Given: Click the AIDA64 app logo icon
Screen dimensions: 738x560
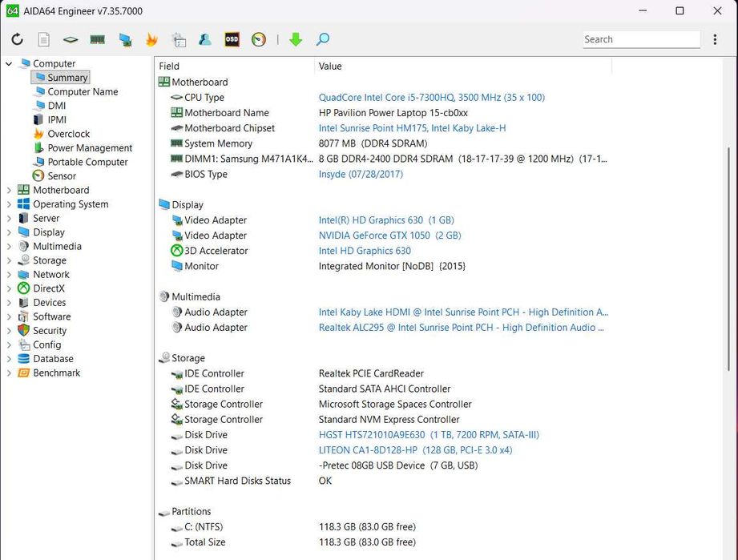Looking at the screenshot, I should coord(13,11).
